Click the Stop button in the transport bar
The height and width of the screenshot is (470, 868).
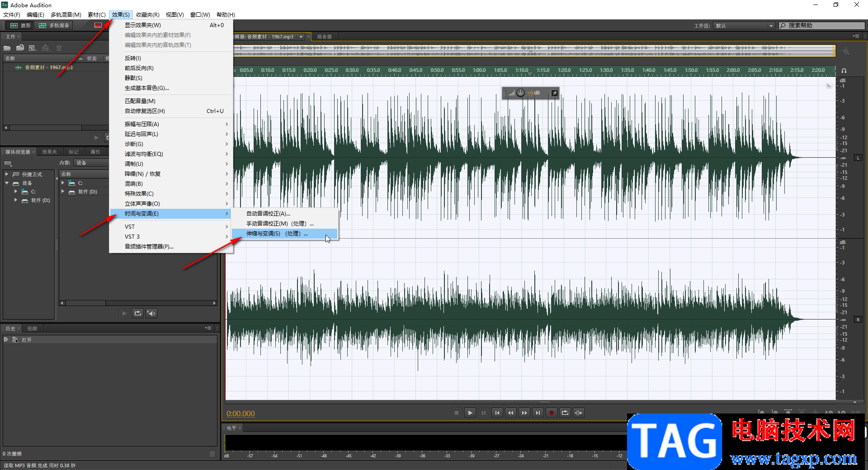coord(457,413)
